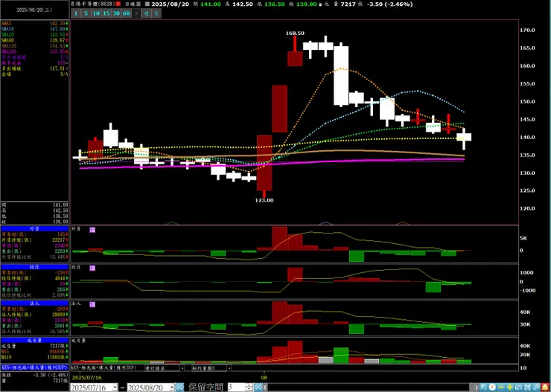Viewport: 551px width, 392px height.
Task: Click the 2025/08/20(三) date box at top left
Action: (x=34, y=10)
